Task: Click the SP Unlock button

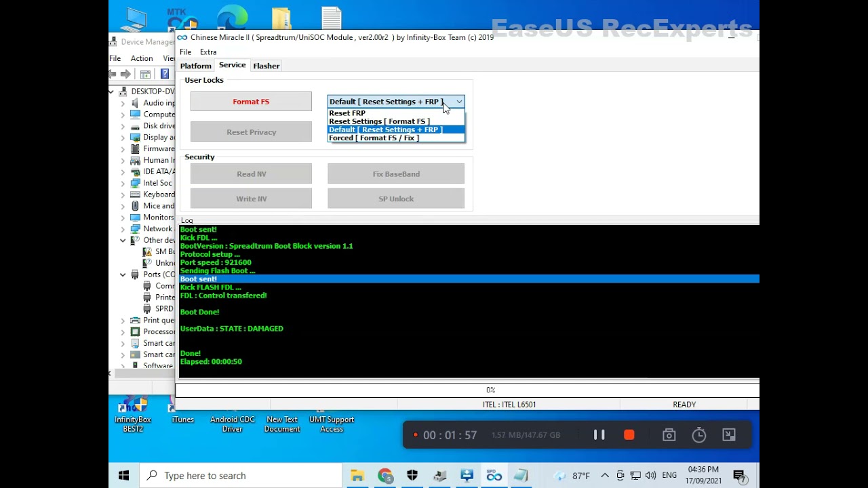Action: 396,199
